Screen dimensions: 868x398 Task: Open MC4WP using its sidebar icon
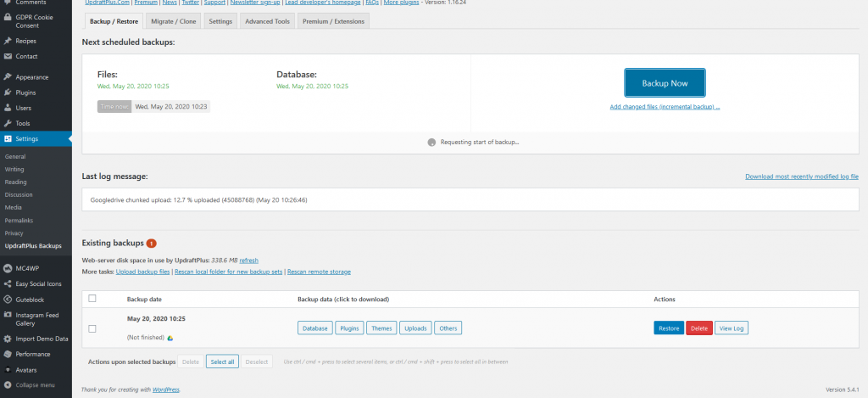[x=8, y=268]
